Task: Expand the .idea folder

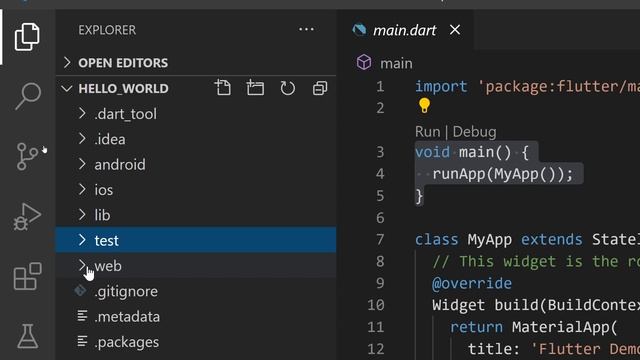Action: (196, 139)
